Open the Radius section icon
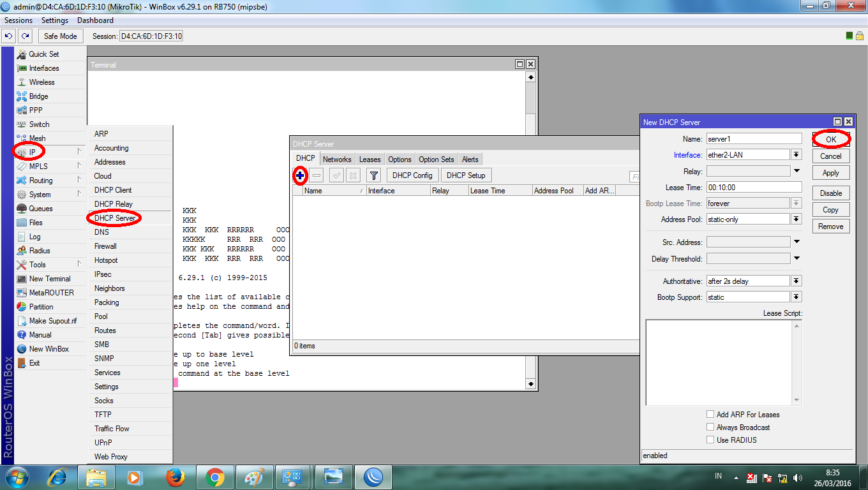 point(22,251)
